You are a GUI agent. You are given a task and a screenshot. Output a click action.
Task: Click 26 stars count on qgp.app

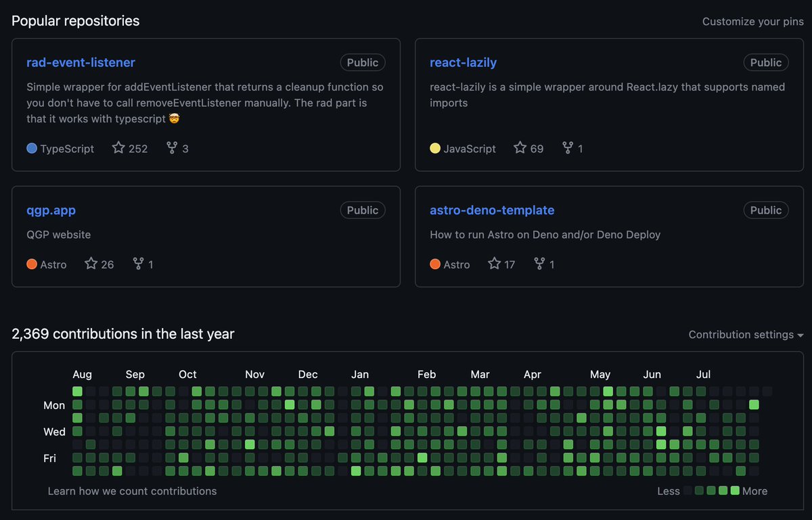click(108, 264)
